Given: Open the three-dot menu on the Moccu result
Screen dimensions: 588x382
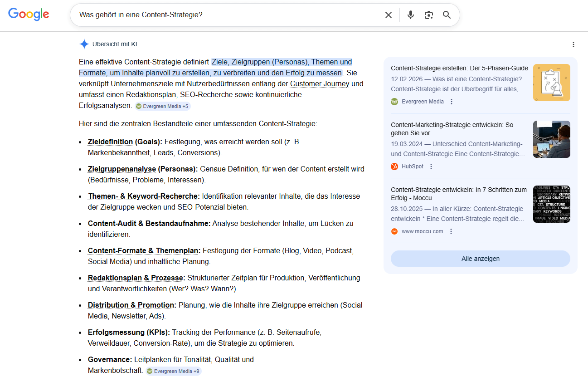Looking at the screenshot, I should coord(451,231).
